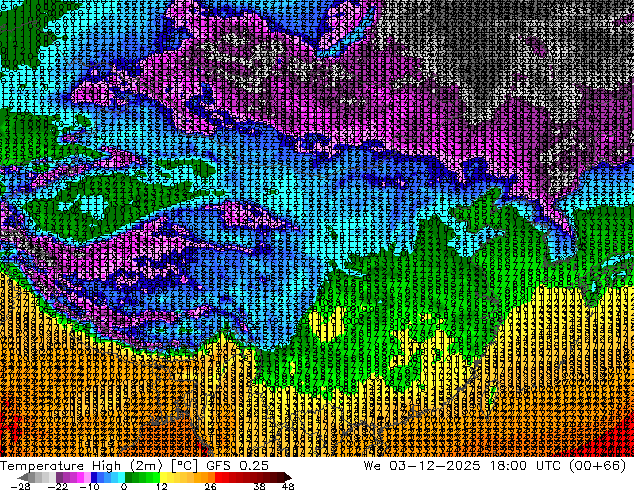Click the '26' legend label

click(210, 486)
